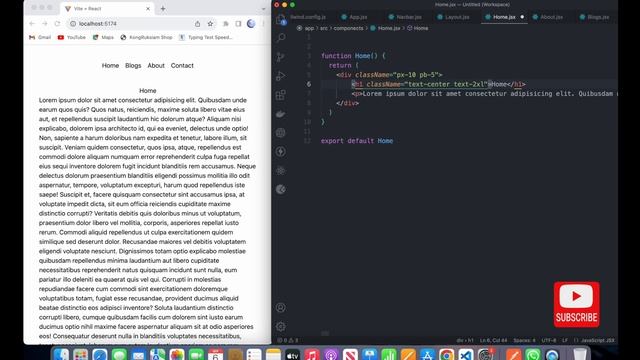Open Photos app from the Dock

[177, 355]
